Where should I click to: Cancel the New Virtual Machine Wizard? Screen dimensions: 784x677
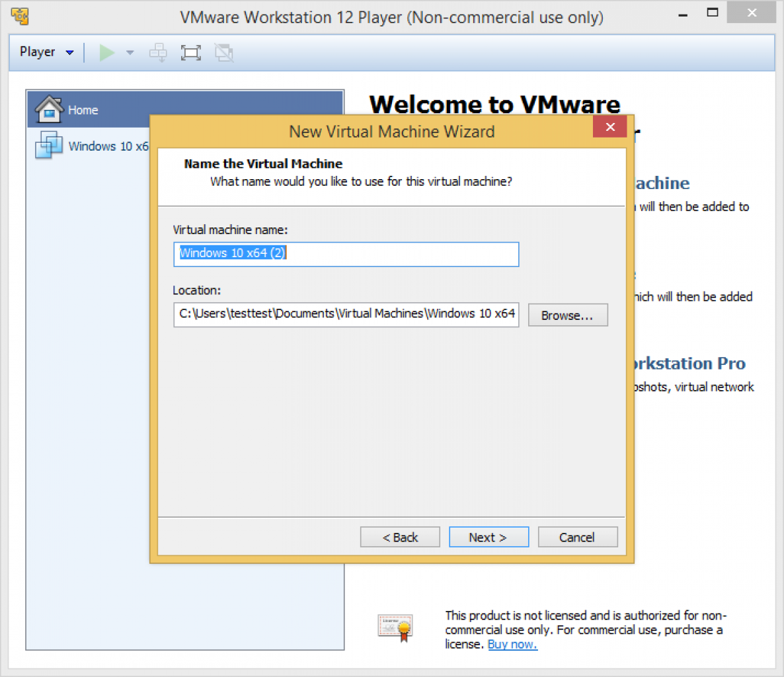click(578, 537)
